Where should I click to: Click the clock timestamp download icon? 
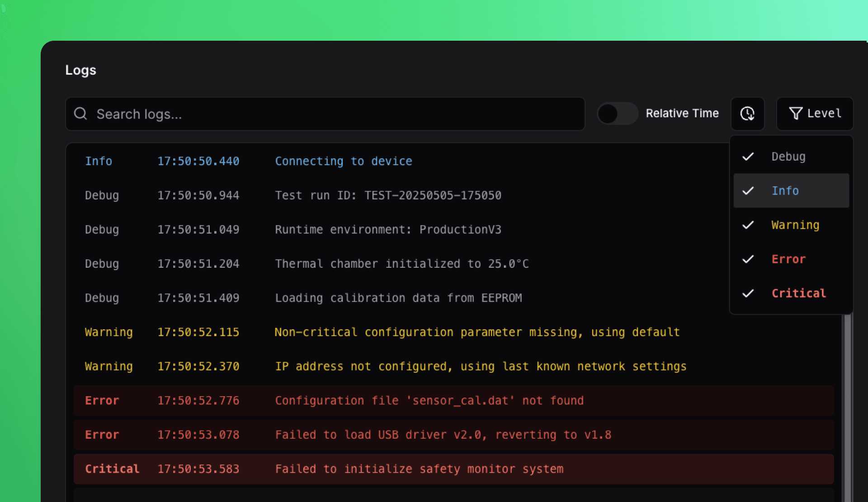(x=748, y=114)
